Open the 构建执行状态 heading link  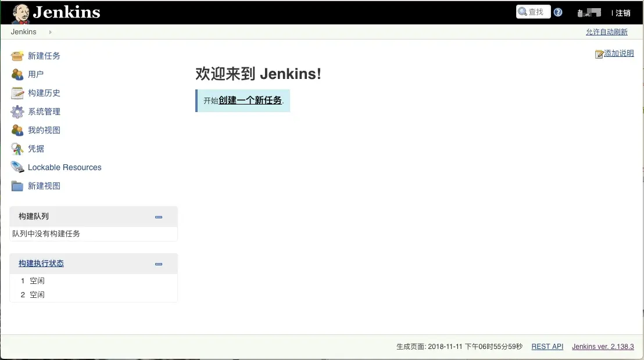[x=41, y=264]
